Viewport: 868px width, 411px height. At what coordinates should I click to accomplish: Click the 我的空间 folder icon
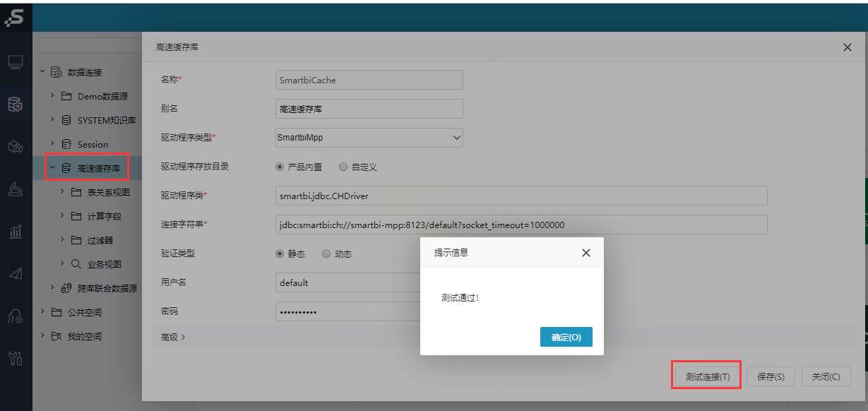tap(57, 336)
